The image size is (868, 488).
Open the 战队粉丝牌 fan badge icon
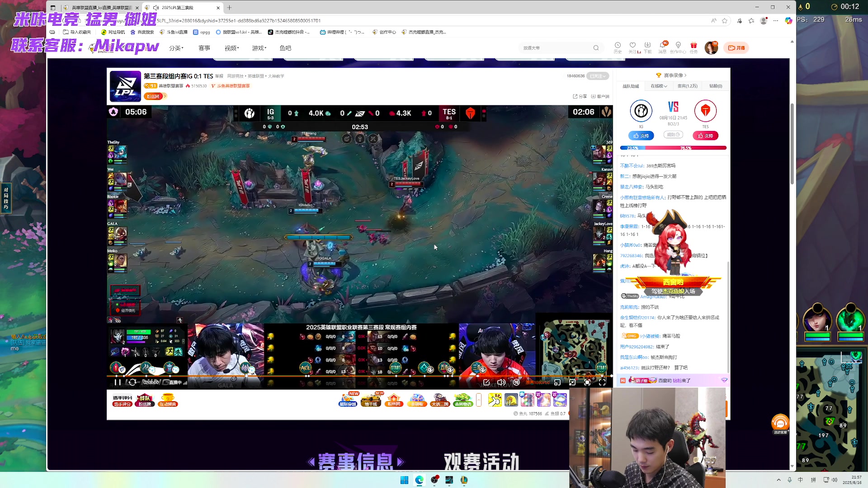pos(145,400)
